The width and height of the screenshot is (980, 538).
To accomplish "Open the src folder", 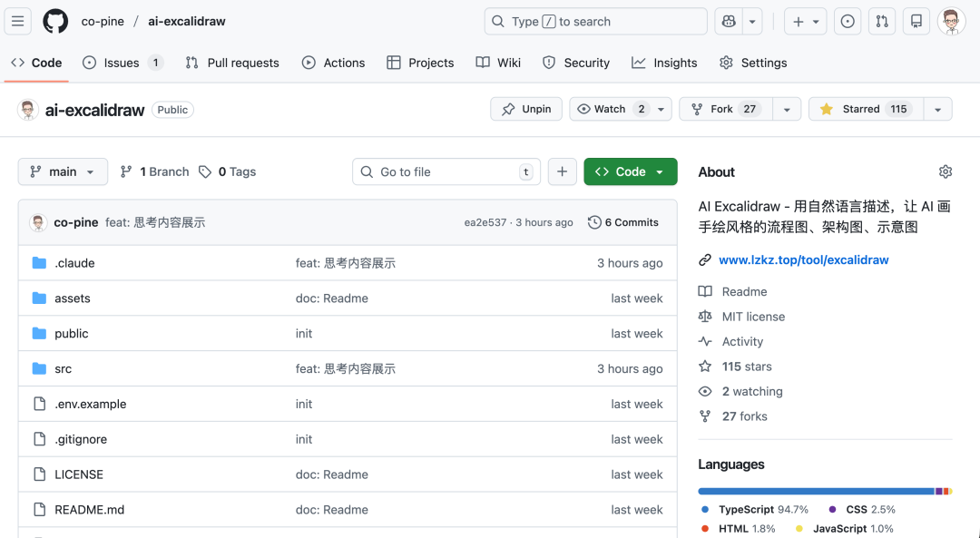I will point(64,368).
